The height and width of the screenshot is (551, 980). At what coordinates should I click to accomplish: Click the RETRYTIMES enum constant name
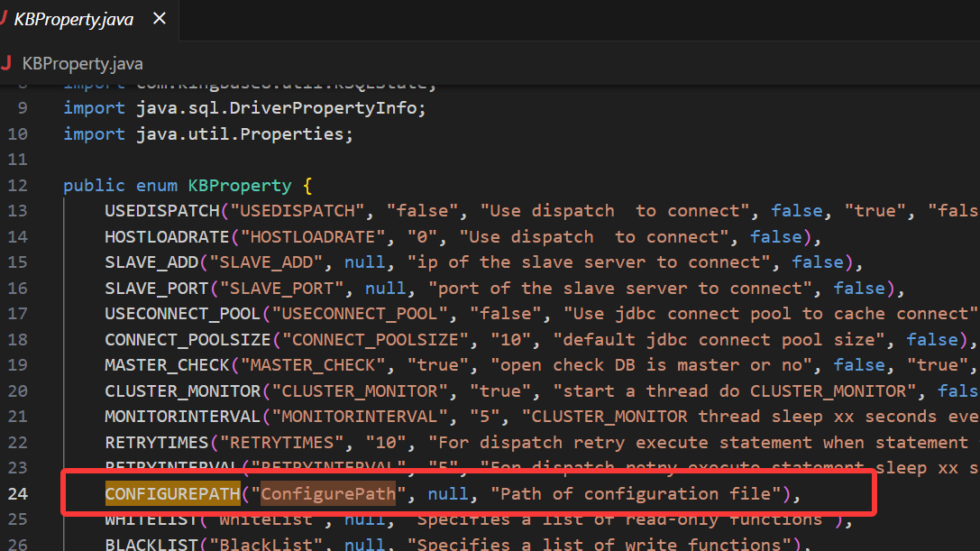(157, 442)
